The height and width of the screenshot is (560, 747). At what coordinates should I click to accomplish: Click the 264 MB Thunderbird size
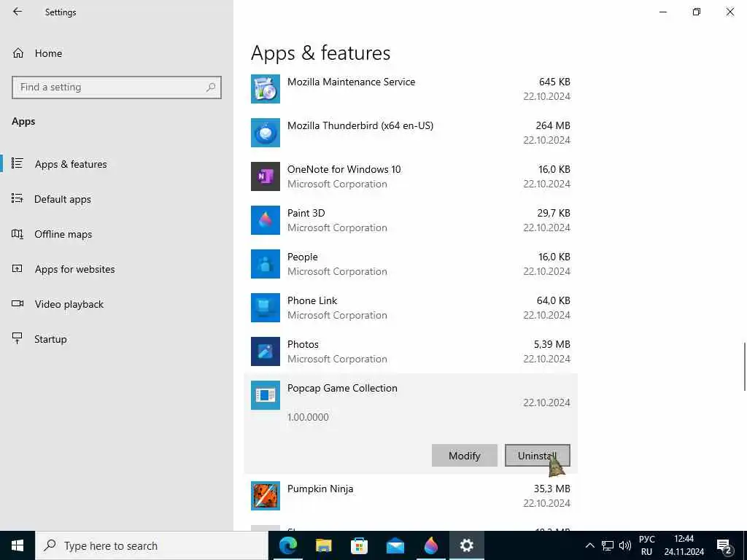click(553, 125)
